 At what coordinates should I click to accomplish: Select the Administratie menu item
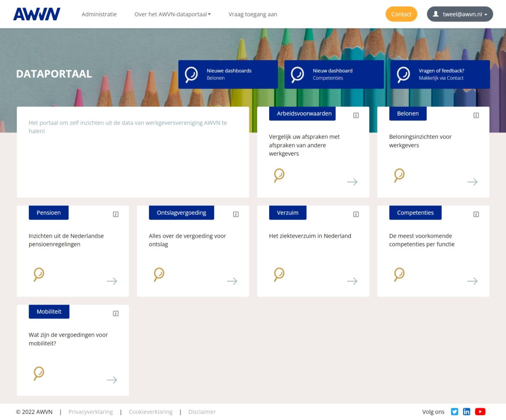(x=99, y=14)
